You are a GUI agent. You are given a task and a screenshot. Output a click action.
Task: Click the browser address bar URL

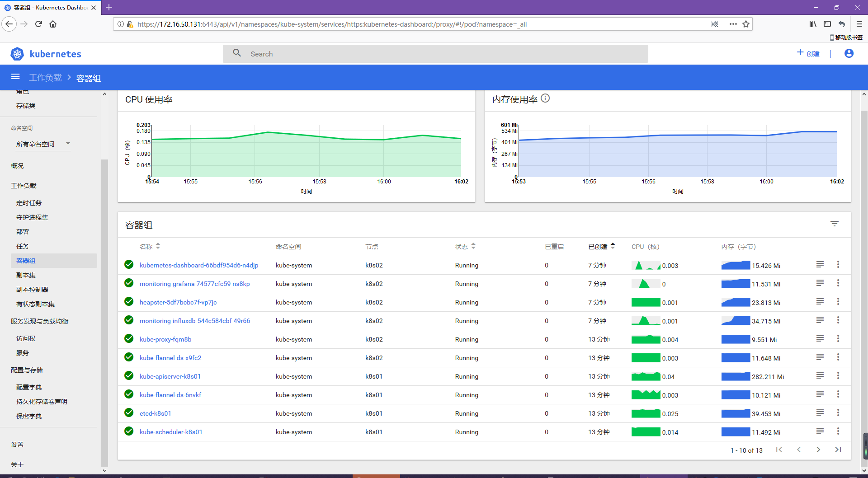[332, 24]
